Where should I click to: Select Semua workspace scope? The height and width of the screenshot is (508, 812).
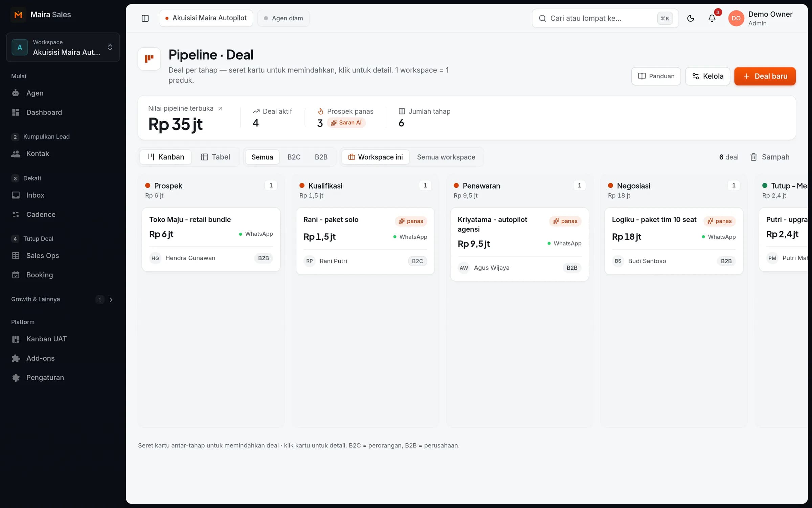pyautogui.click(x=446, y=157)
